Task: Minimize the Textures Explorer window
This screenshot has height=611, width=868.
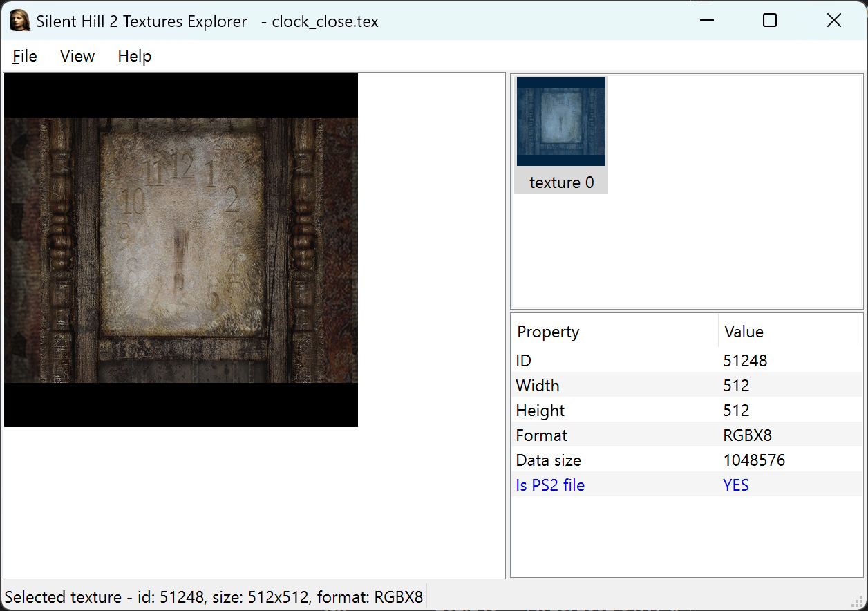Action: tap(706, 21)
